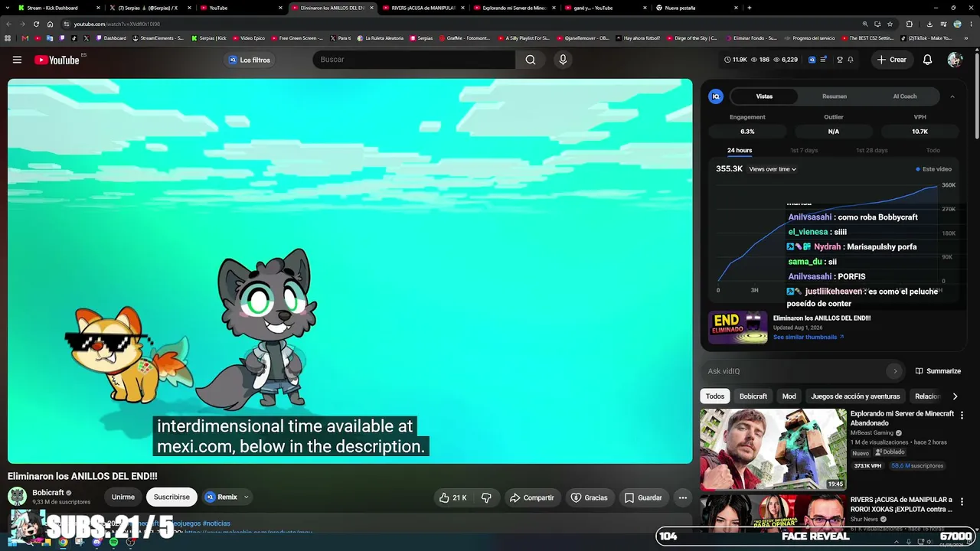980x551 pixels.
Task: Filter suggestions by 'Bobicraft' chip
Action: tap(753, 396)
